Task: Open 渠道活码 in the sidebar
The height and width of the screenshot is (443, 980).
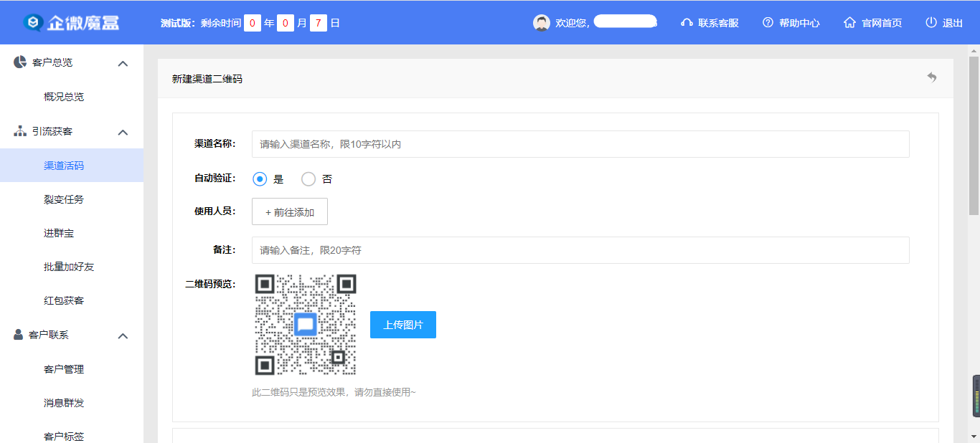Action: tap(72, 166)
